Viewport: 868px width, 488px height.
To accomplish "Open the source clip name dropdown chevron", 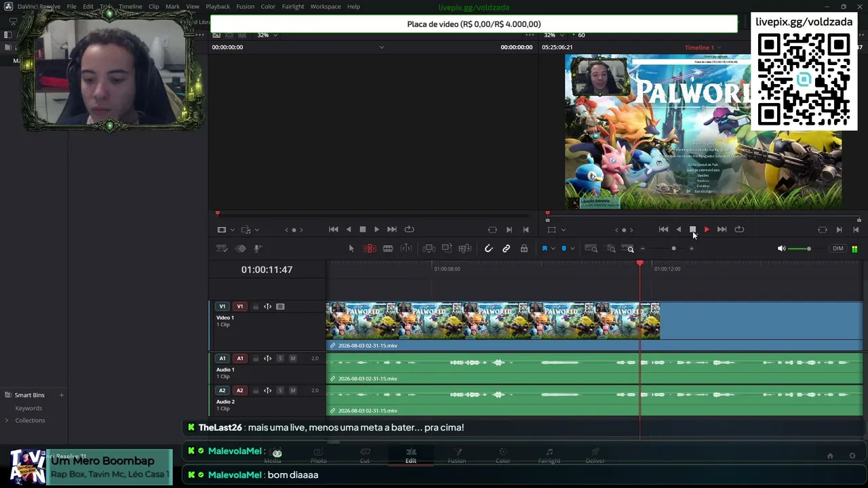I will coord(381,47).
